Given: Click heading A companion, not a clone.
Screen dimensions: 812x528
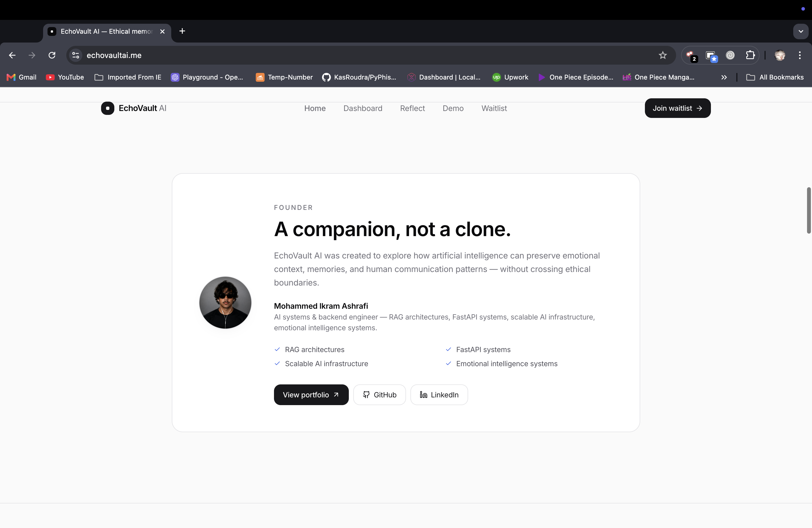Looking at the screenshot, I should click(x=392, y=229).
